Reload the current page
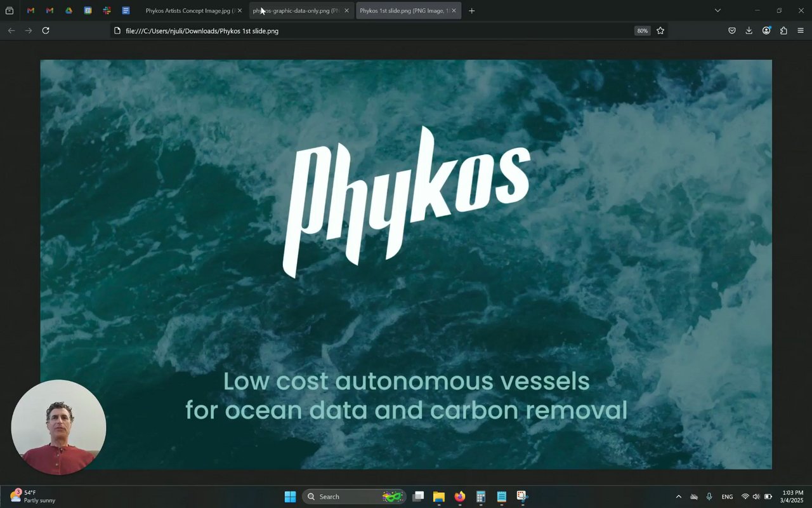 (46, 30)
